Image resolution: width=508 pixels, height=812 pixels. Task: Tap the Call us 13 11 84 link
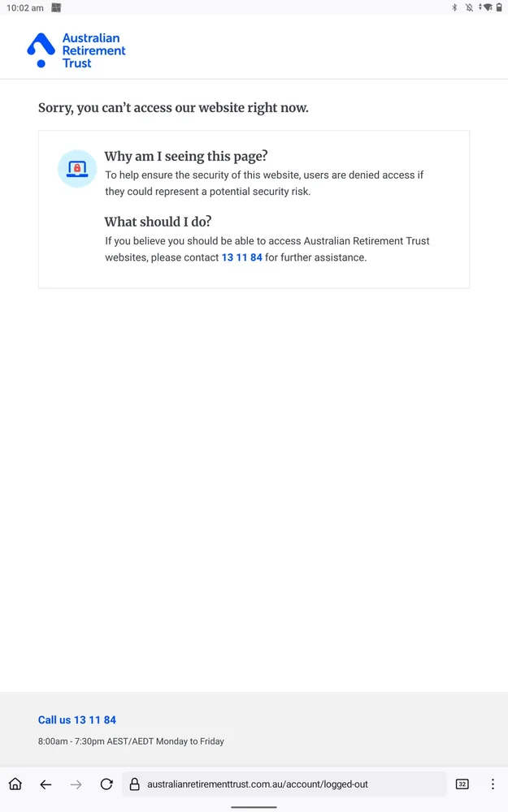pyautogui.click(x=76, y=719)
